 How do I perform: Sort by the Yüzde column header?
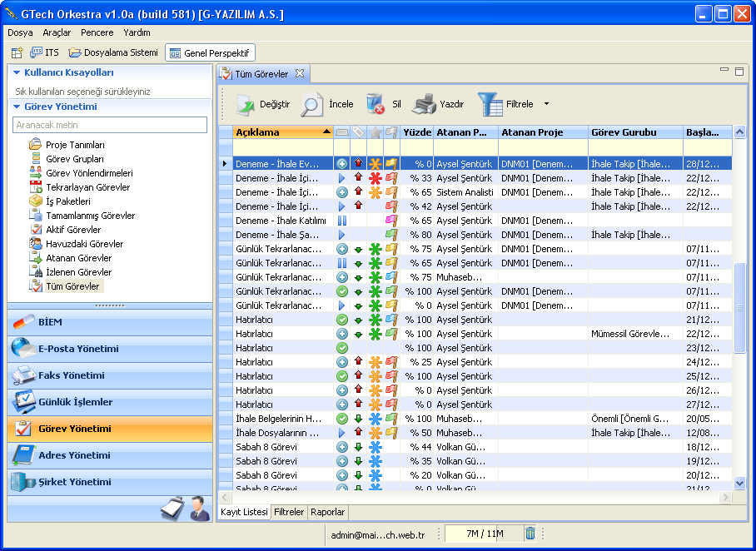[x=416, y=132]
